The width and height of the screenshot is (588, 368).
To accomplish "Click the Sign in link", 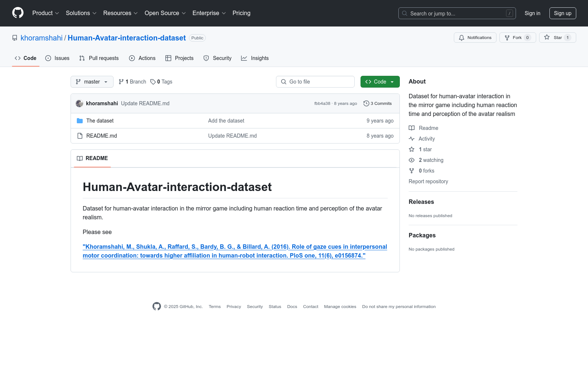I will 533,13.
